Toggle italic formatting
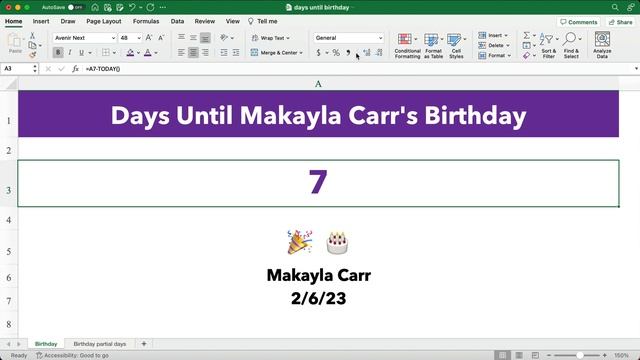This screenshot has height=360, width=640. 70,52
